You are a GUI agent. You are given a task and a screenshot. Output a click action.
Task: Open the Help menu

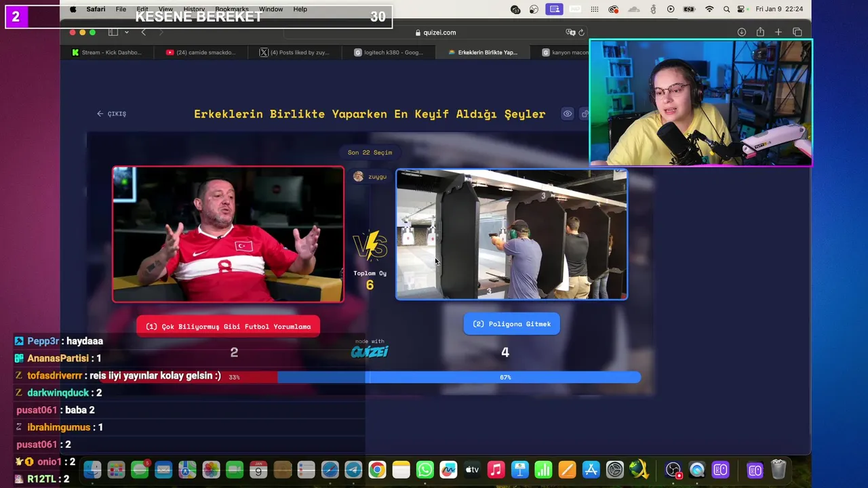(x=300, y=9)
